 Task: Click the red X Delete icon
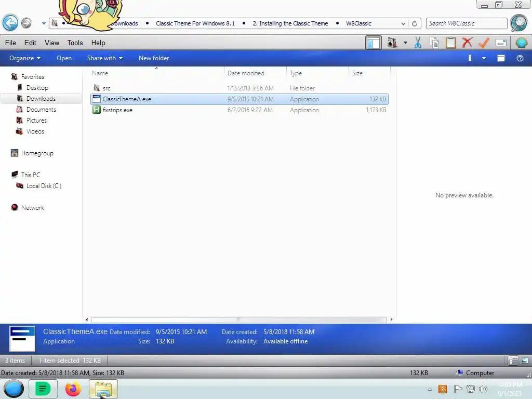click(467, 43)
